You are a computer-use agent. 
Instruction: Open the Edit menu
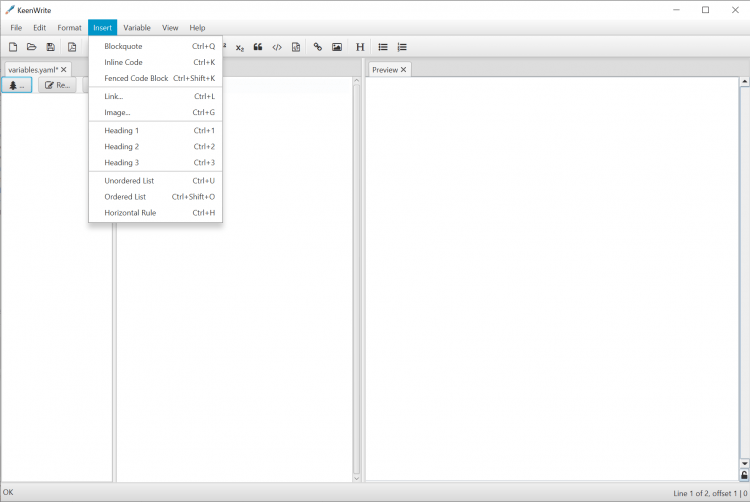(x=40, y=28)
